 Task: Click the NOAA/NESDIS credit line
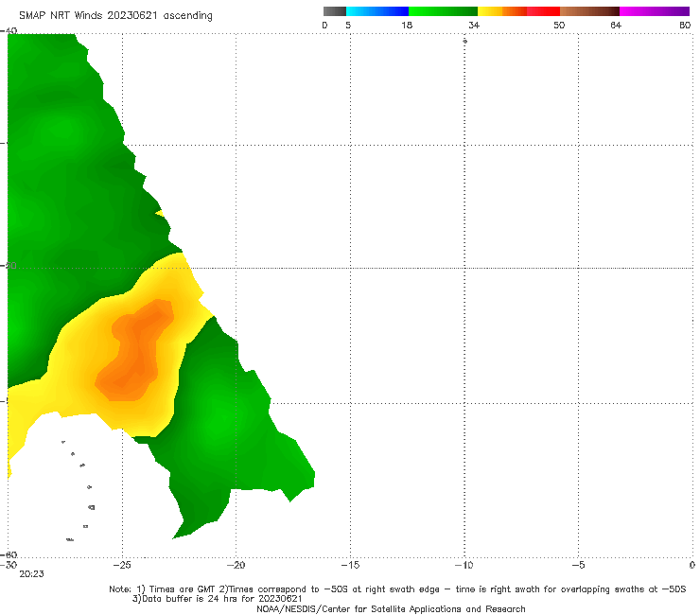tap(391, 608)
